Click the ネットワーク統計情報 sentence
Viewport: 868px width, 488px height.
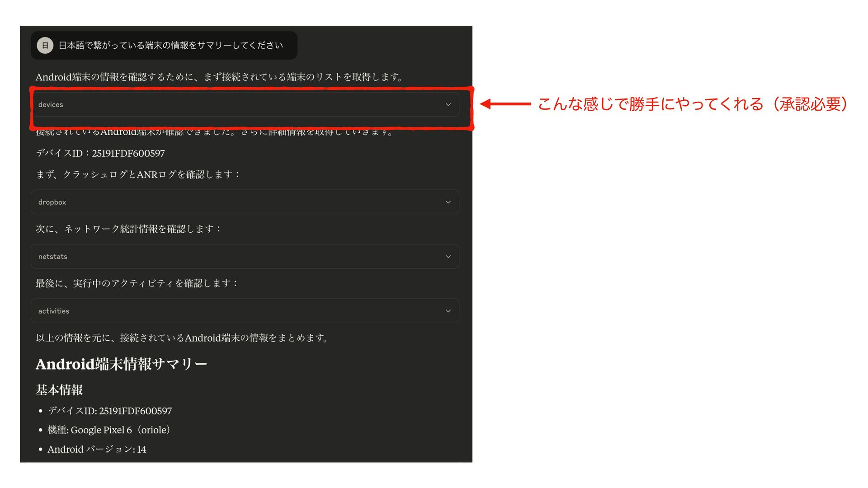tap(128, 229)
